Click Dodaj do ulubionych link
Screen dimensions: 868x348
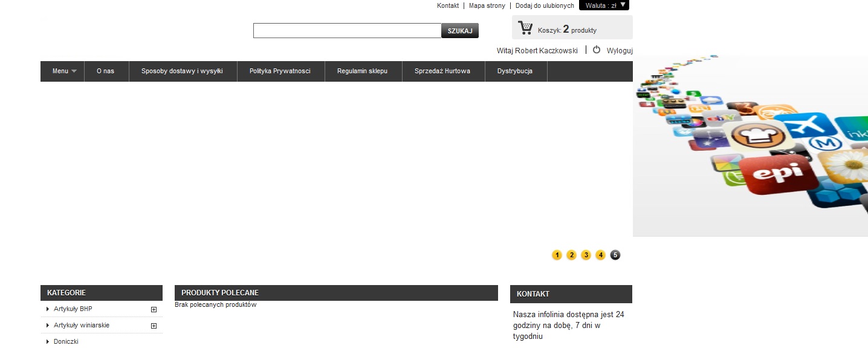click(x=545, y=5)
